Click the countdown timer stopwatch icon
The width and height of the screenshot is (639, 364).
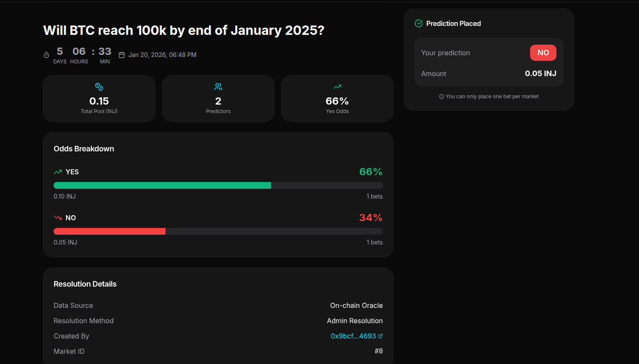click(46, 55)
